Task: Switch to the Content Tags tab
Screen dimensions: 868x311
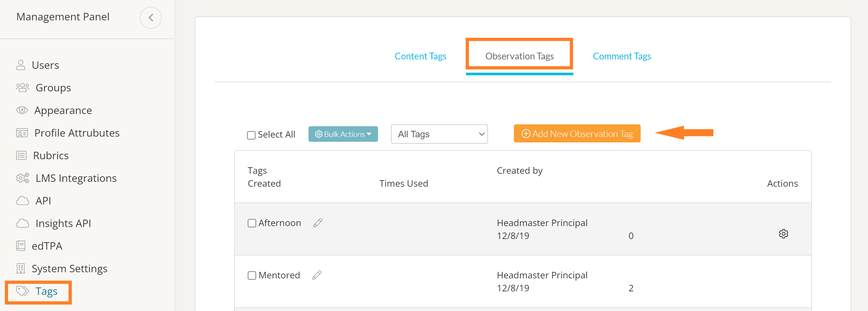Action: pyautogui.click(x=420, y=56)
